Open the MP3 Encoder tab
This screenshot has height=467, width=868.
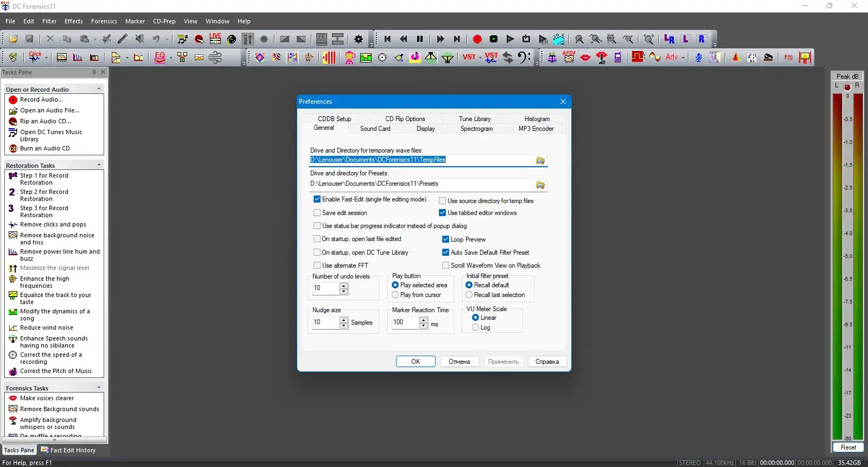click(x=536, y=129)
